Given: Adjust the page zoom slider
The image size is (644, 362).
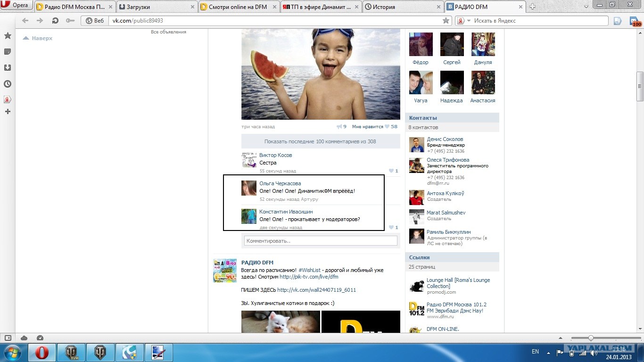Looking at the screenshot, I should pos(590,338).
